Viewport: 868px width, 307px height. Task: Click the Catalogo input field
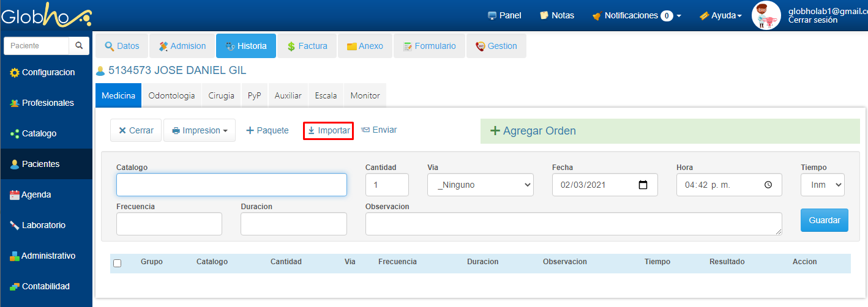click(231, 185)
